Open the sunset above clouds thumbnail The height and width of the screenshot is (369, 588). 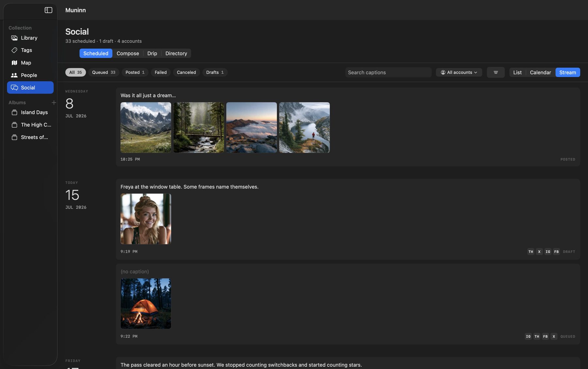tap(252, 127)
